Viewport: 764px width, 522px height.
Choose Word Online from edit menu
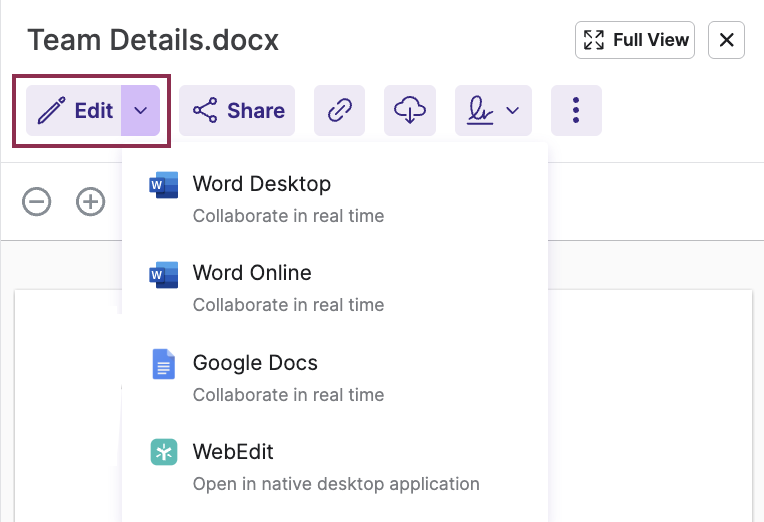335,288
